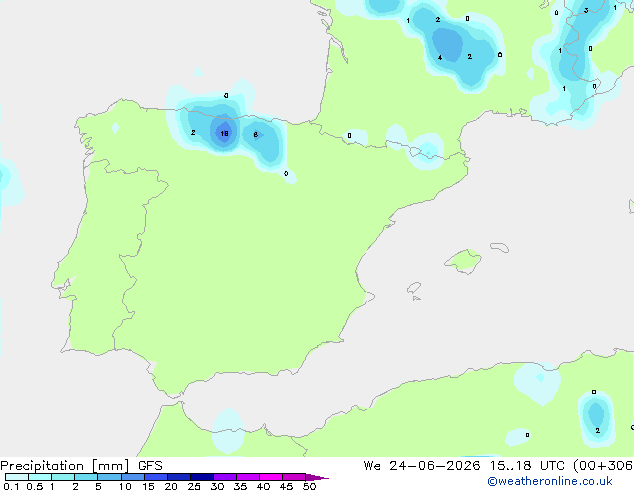Screen dimensions: 634x490
Task: Click the "GFS" model label
Action: coord(150,466)
